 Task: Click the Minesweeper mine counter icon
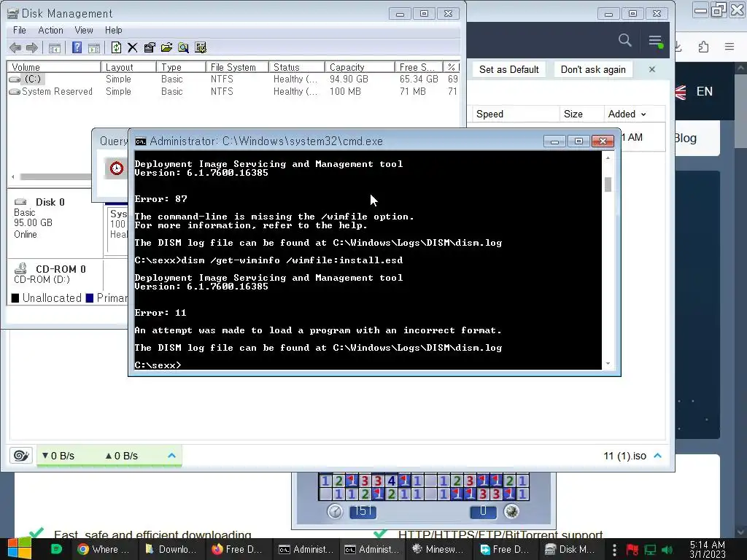click(x=511, y=511)
